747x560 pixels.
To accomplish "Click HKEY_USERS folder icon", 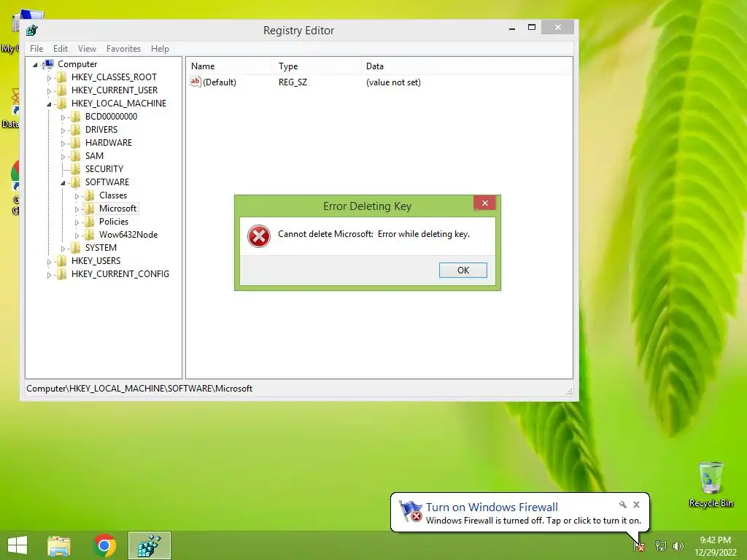I will (61, 261).
